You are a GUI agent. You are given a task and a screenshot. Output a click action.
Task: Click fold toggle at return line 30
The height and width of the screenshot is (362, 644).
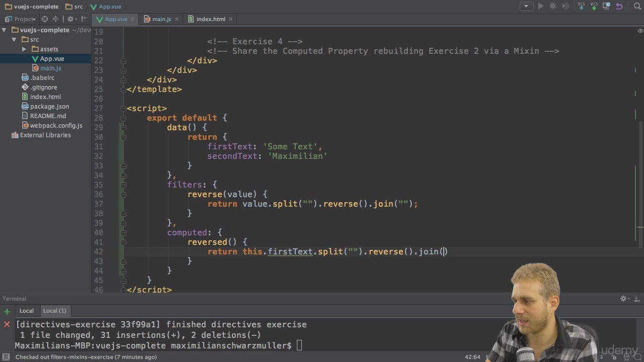coord(123,137)
